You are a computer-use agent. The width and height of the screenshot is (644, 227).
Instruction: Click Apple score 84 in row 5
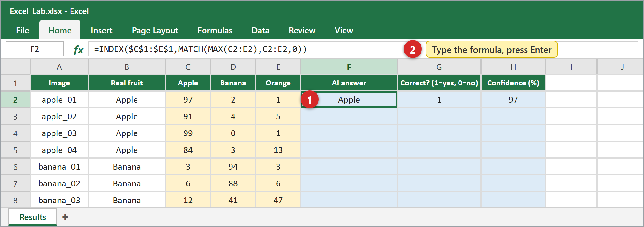click(x=188, y=150)
